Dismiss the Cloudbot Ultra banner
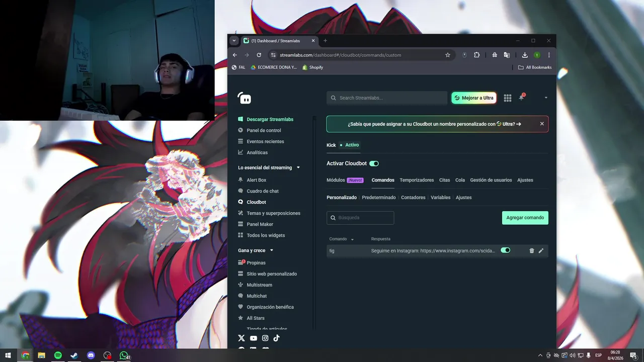 pos(542,124)
